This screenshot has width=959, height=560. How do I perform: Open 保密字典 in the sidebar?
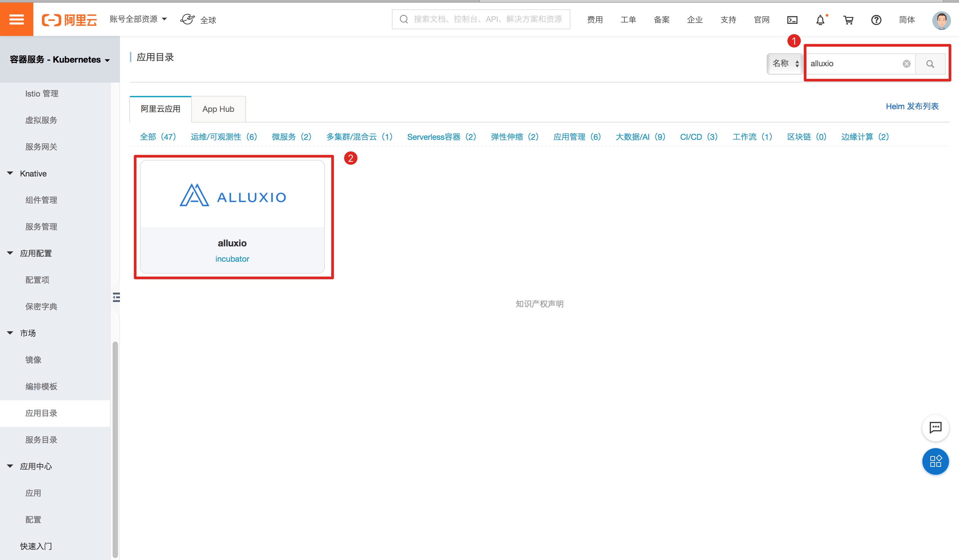click(x=41, y=306)
